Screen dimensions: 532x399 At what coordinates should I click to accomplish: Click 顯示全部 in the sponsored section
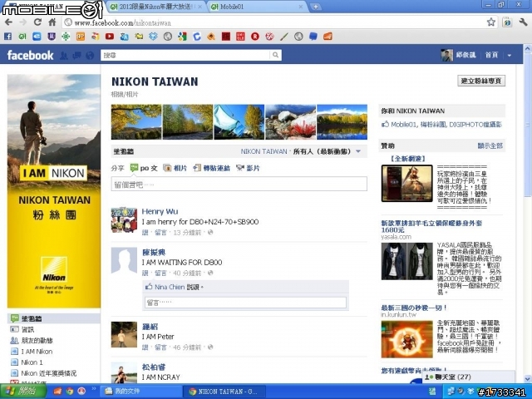(x=490, y=146)
